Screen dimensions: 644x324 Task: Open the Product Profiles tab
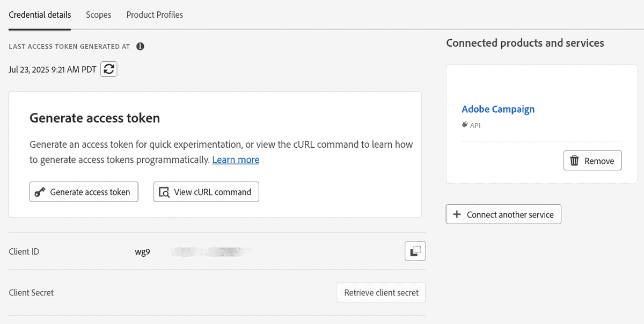coord(155,15)
